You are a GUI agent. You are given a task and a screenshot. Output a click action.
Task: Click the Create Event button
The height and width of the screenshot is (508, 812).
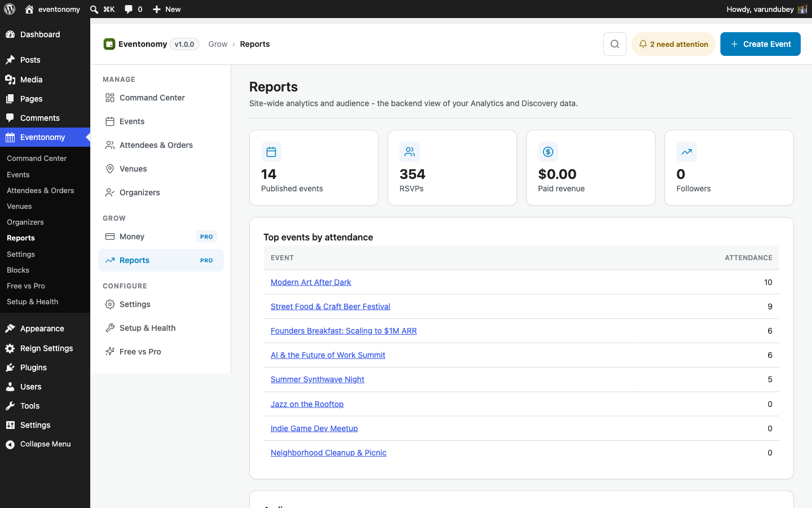coord(760,44)
